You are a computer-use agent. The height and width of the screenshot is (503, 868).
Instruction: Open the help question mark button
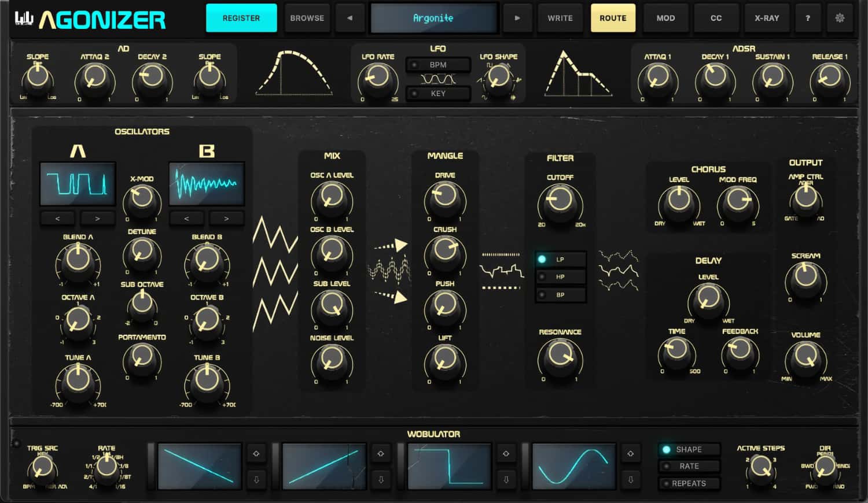coord(808,18)
